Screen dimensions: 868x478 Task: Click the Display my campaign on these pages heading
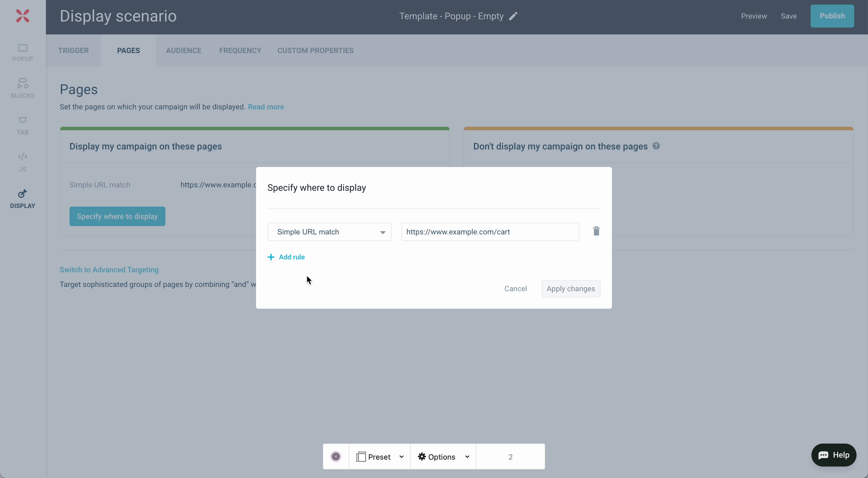click(146, 146)
